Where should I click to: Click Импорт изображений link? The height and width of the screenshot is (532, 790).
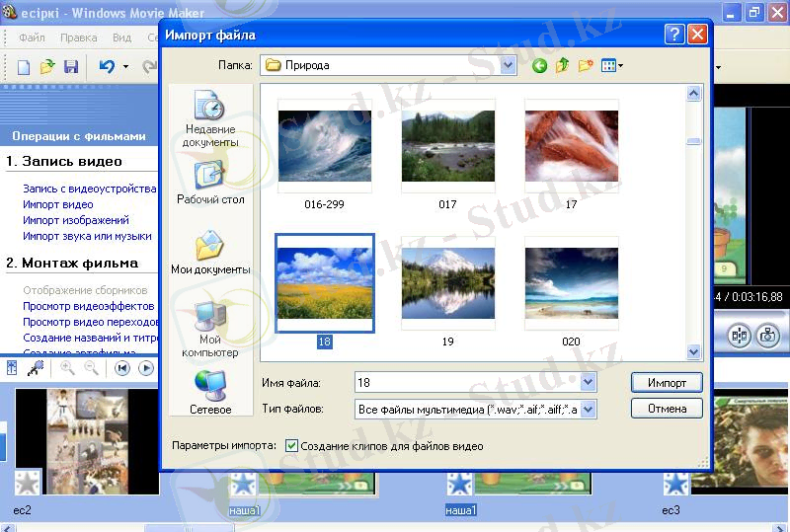(x=76, y=221)
